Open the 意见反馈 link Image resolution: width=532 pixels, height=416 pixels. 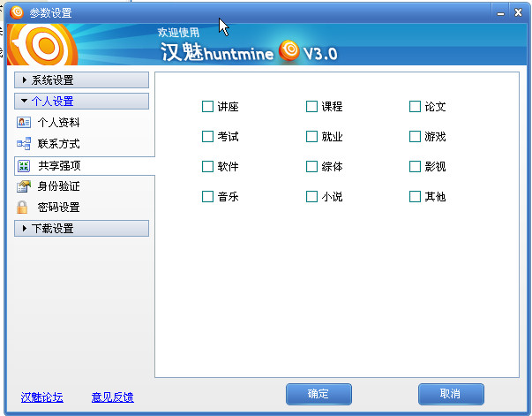coord(113,397)
